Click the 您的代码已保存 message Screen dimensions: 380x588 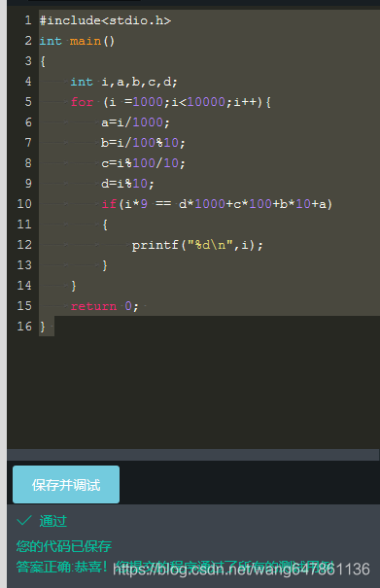(x=64, y=546)
